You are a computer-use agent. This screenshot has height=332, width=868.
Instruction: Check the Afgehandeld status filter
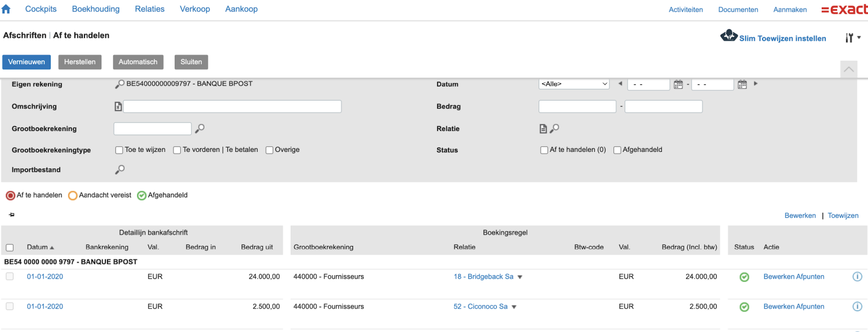(617, 150)
